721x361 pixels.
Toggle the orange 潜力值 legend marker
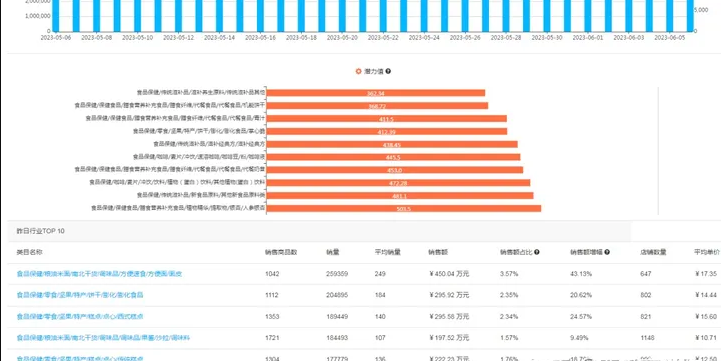coord(359,71)
